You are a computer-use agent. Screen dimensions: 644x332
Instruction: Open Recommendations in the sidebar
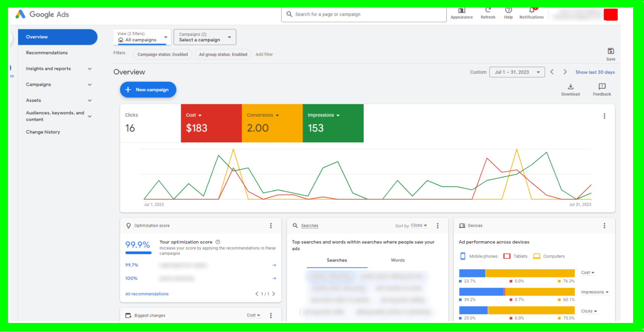coord(47,53)
